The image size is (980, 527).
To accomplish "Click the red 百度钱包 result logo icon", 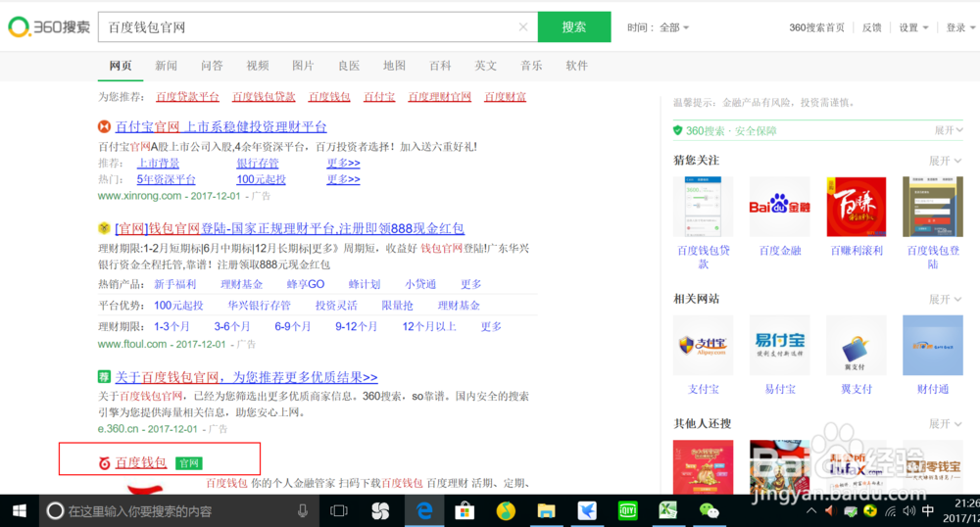I will point(105,462).
